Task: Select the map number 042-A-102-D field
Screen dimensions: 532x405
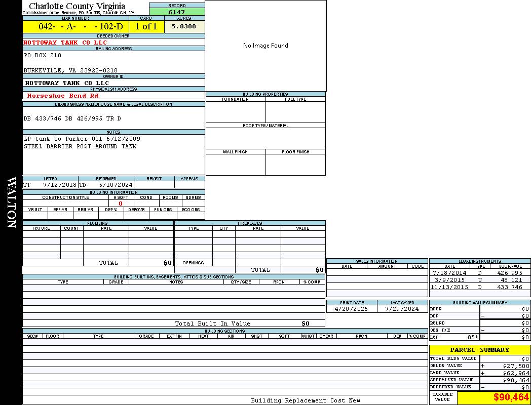Action: coord(75,27)
